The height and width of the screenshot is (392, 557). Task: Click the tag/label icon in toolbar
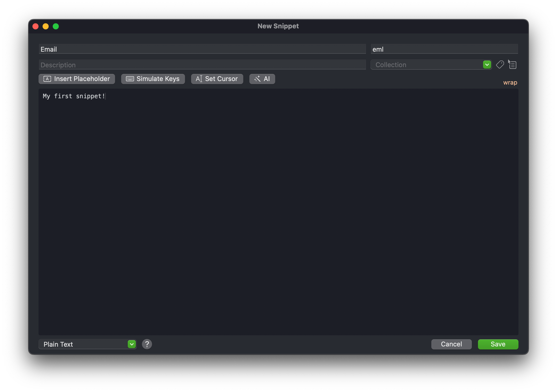pyautogui.click(x=500, y=65)
